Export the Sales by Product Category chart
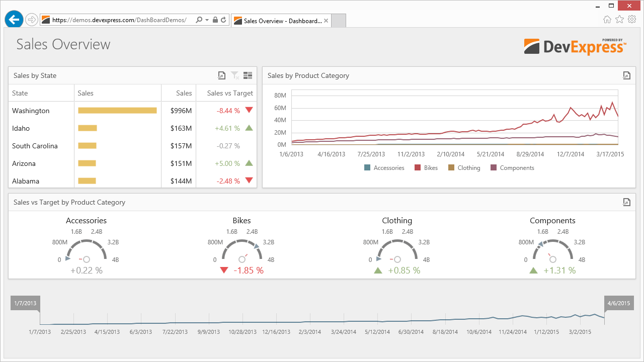The height and width of the screenshot is (362, 644). click(x=626, y=75)
